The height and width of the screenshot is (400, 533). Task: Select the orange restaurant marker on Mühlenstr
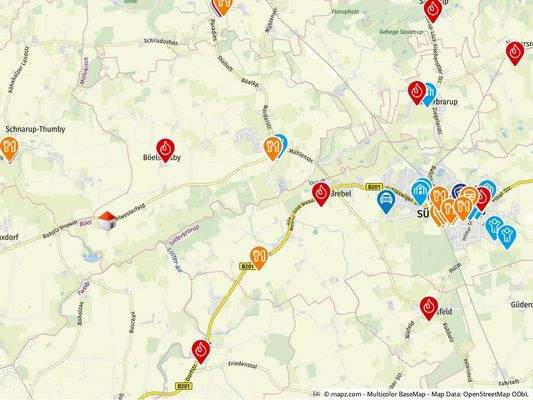pyautogui.click(x=273, y=149)
